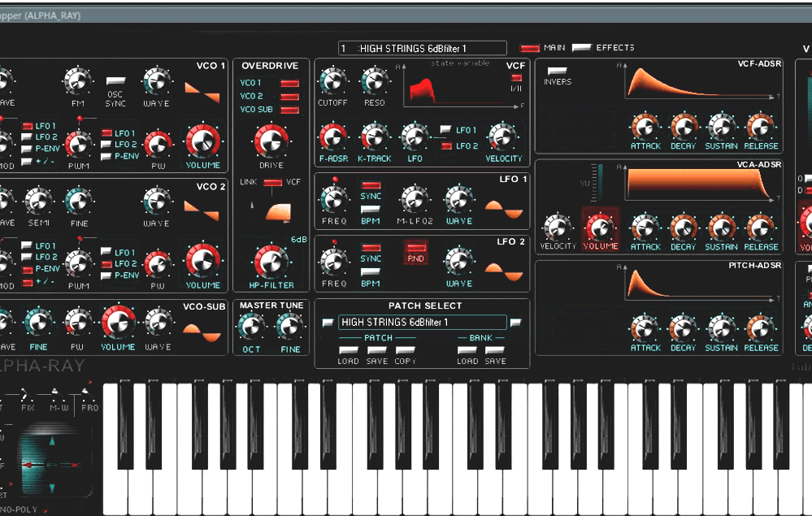Click the VCO 1 WAVE knob
Image resolution: width=812 pixels, height=516 pixels.
click(156, 81)
